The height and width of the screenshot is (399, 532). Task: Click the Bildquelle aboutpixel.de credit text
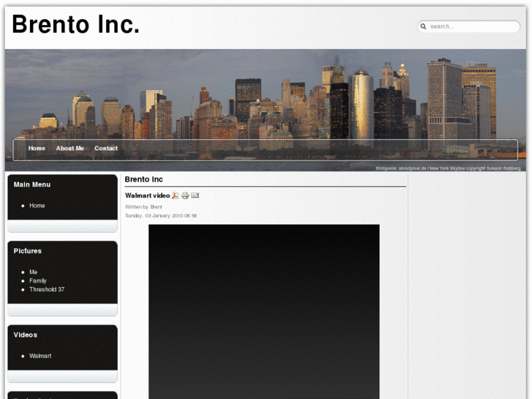448,168
